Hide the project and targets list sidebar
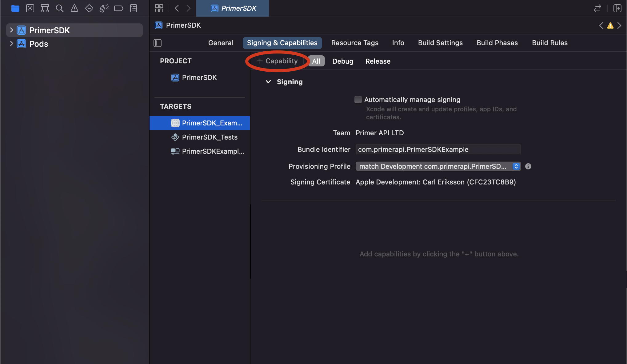627x364 pixels. point(158,43)
